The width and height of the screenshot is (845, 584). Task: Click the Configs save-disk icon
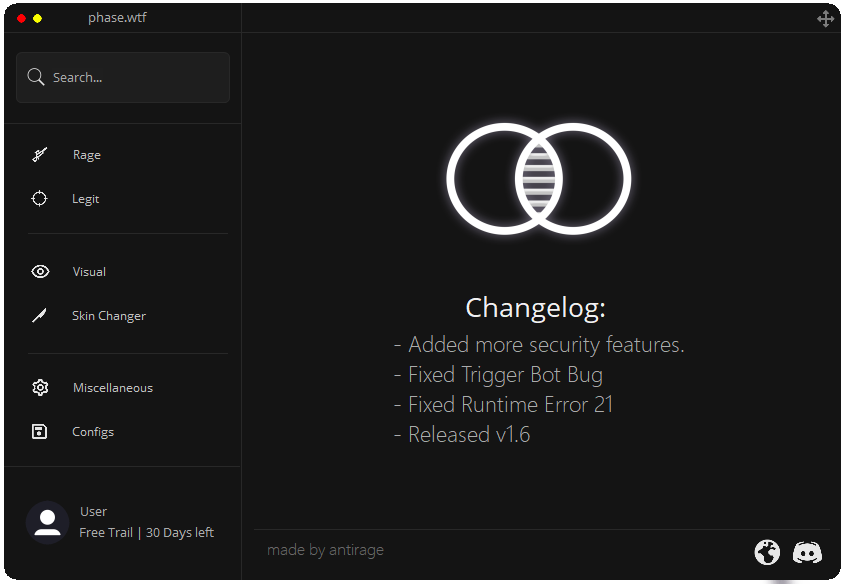click(40, 432)
